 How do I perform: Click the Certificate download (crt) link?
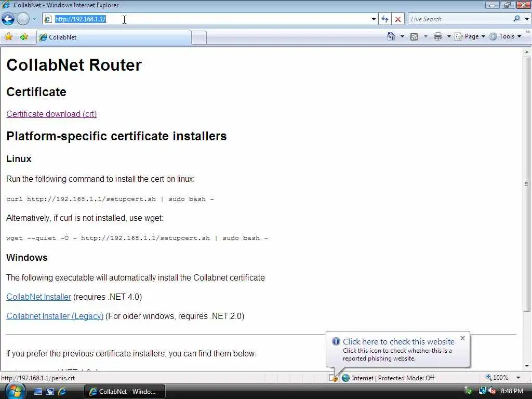[51, 114]
